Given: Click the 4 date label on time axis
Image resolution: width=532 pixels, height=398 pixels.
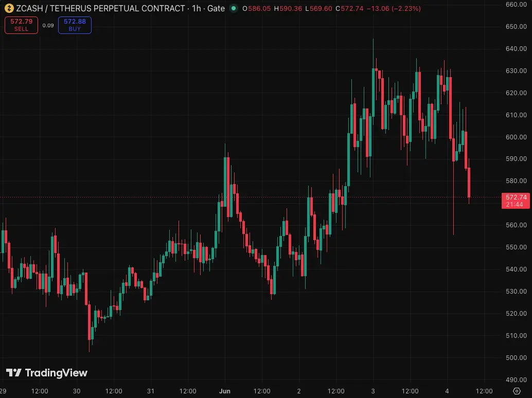Looking at the screenshot, I should (447, 391).
